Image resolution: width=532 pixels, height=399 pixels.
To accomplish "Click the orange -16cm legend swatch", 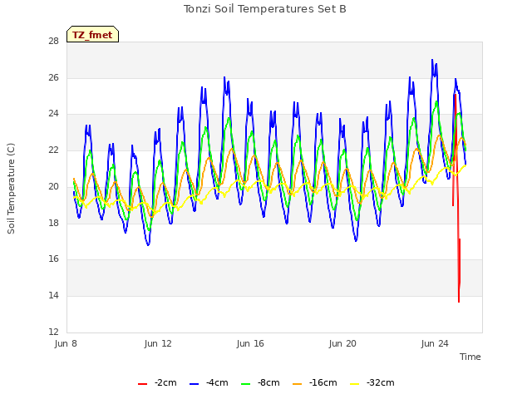I will coord(298,384).
